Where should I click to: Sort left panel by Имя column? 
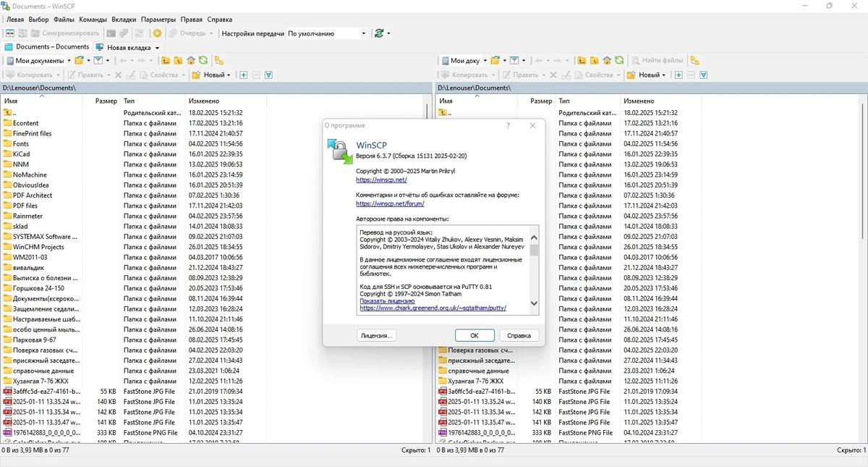[x=42, y=101]
